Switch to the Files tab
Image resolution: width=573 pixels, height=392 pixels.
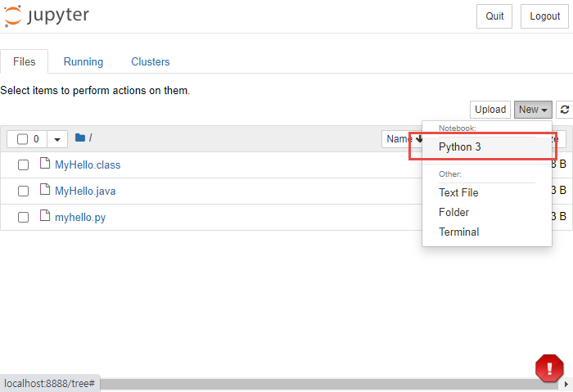(24, 61)
